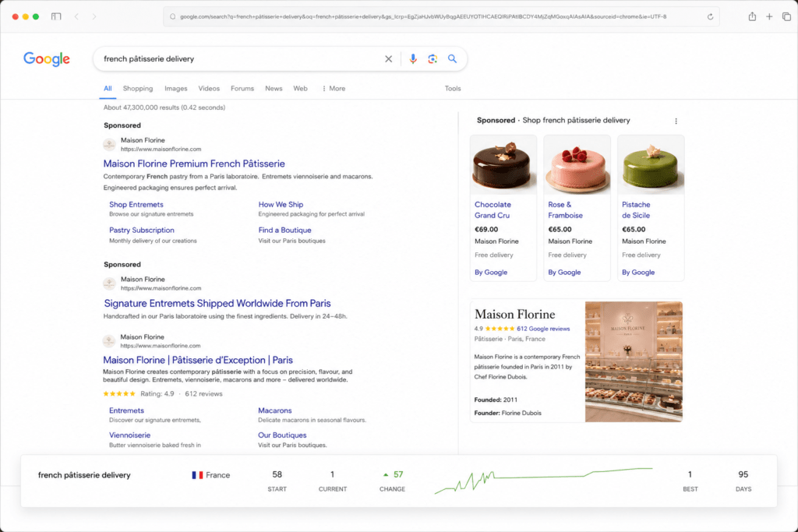Follow the Find a Boutique sitelink
This screenshot has width=798, height=532.
[x=284, y=231]
